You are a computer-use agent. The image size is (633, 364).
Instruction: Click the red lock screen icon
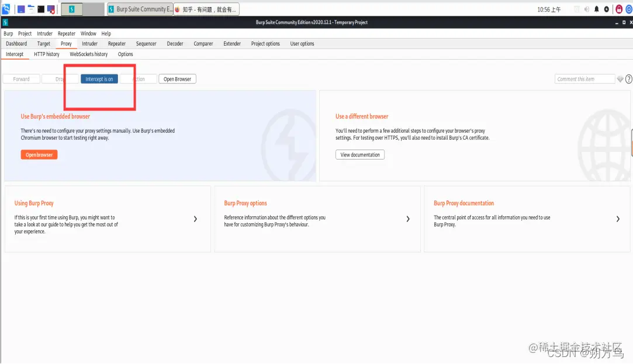pos(619,9)
